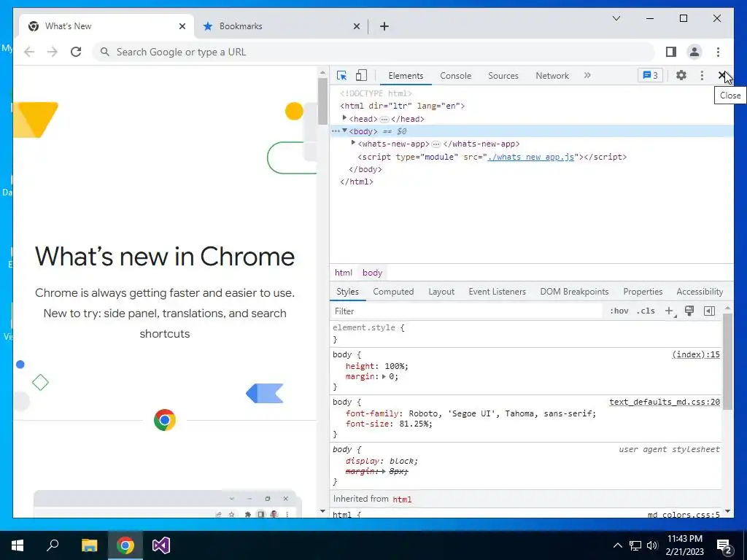Open the Accessibility tab
The height and width of the screenshot is (560, 747).
(700, 292)
